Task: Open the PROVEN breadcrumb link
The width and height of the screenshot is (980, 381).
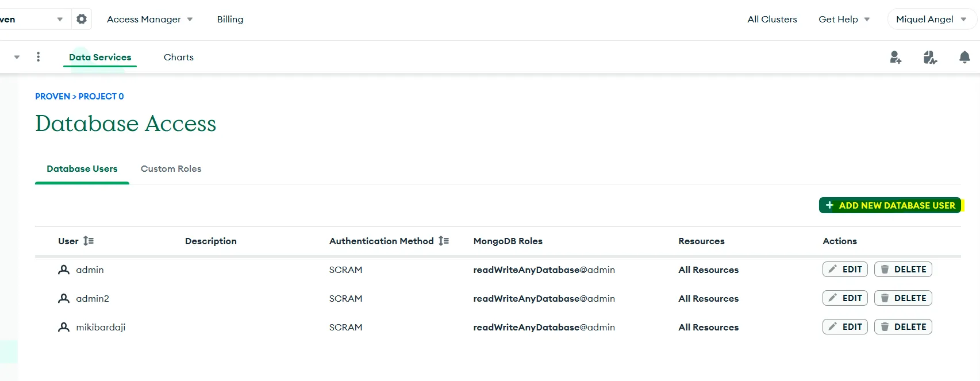Action: coord(52,97)
